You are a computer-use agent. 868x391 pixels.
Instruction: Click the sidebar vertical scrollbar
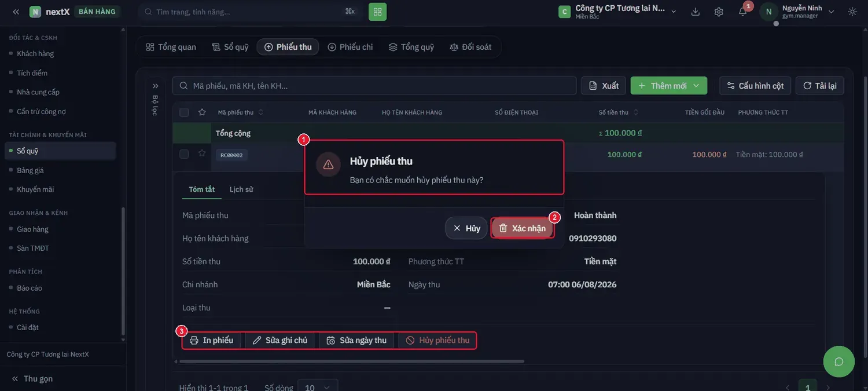(x=122, y=271)
